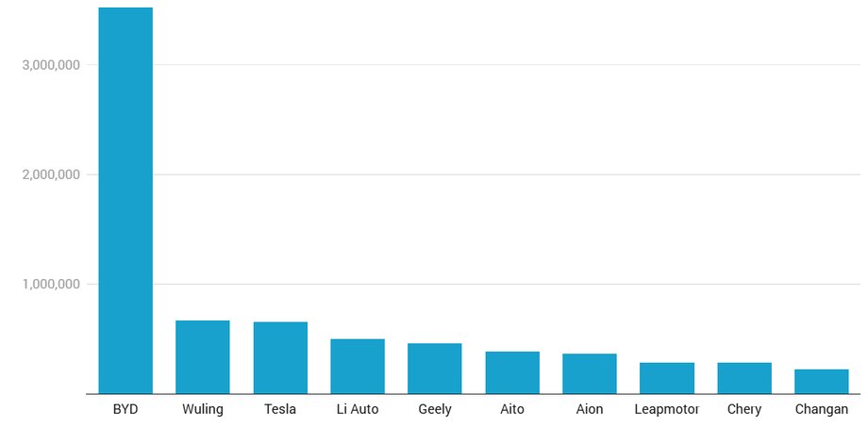This screenshot has width=868, height=427.
Task: Click the 3,000,000 y-axis label
Action: (51, 65)
